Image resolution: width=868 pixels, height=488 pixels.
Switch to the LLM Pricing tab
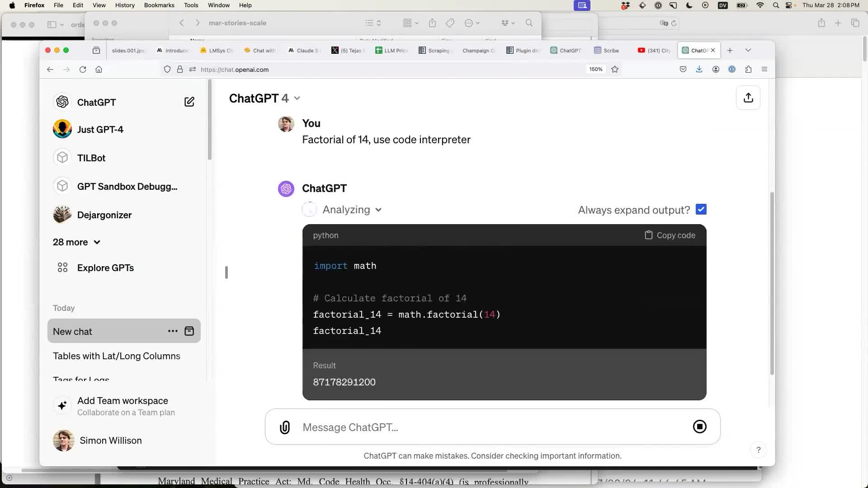pyautogui.click(x=392, y=50)
